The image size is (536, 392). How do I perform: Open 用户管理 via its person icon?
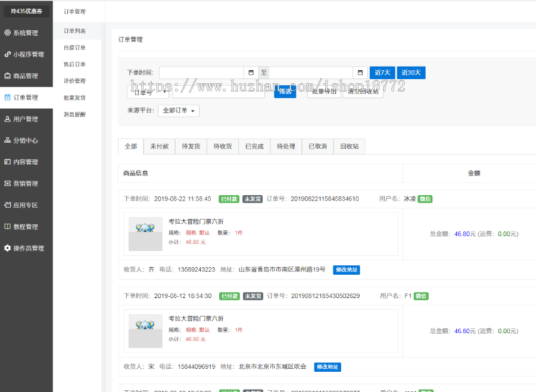(x=8, y=118)
